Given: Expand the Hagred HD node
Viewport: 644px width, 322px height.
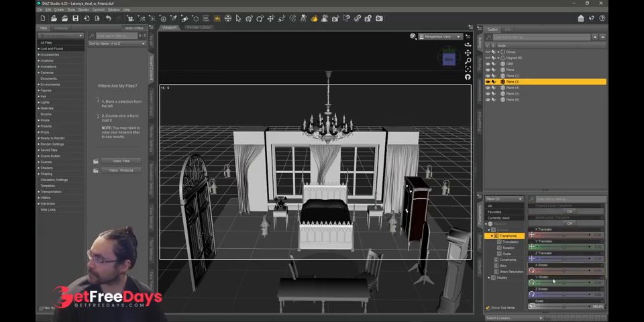Looking at the screenshot, I should pyautogui.click(x=498, y=58).
